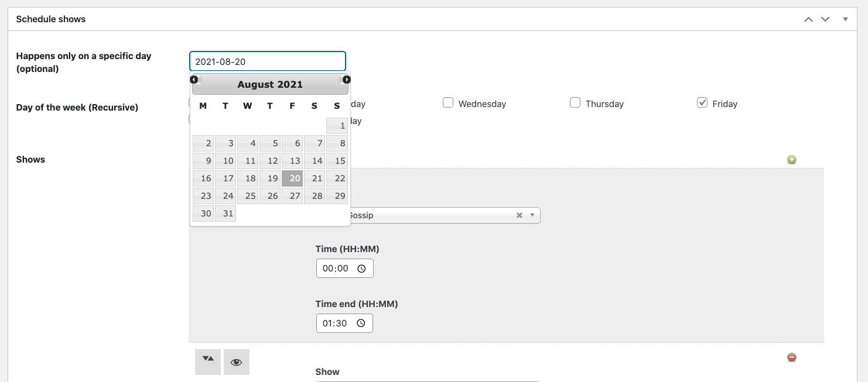Viewport: 868px width, 382px height.
Task: Check the Wednesday checkbox
Action: [x=448, y=103]
